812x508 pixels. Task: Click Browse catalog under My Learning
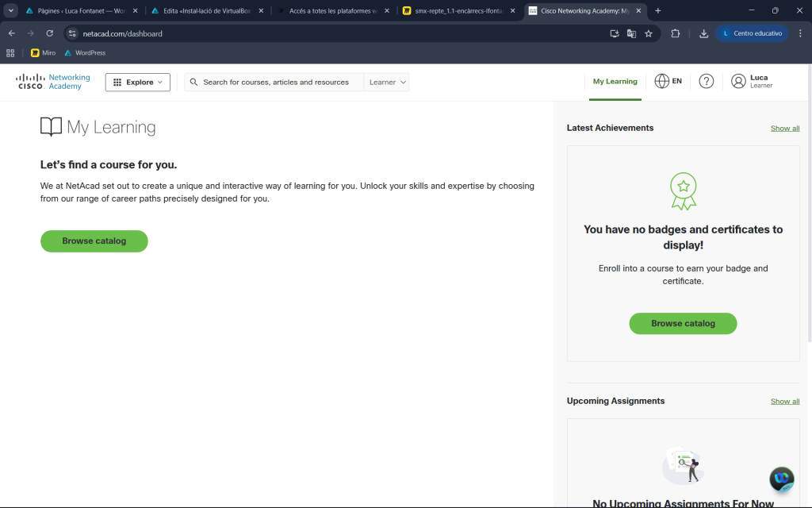[x=94, y=241]
